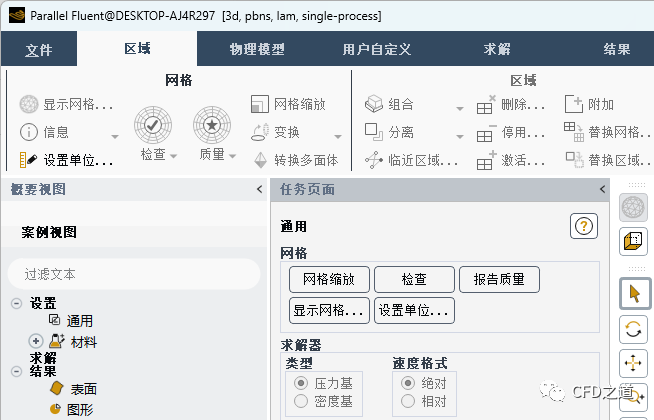
Task: Click the 信息 info icon
Action: [29, 132]
